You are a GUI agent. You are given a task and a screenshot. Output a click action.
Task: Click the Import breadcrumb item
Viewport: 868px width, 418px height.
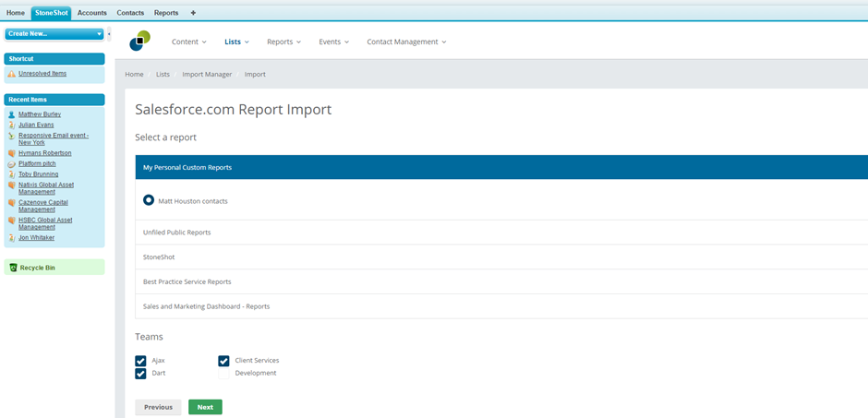[x=255, y=74]
